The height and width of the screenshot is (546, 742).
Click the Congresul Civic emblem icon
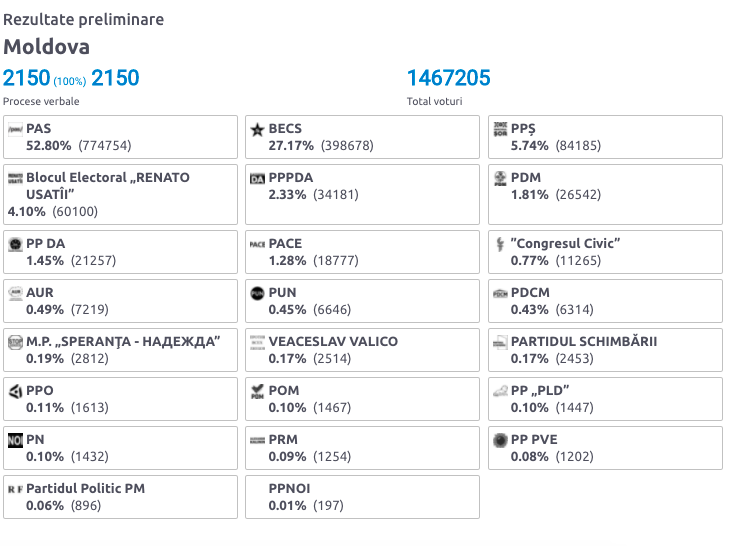500,244
